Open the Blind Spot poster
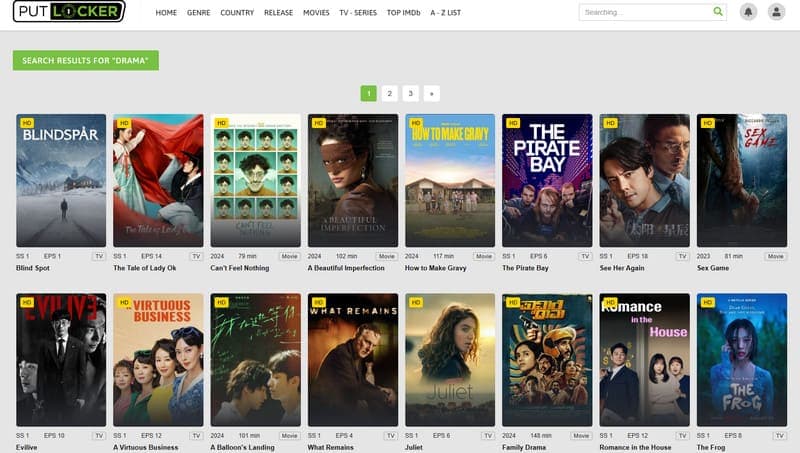 click(61, 181)
